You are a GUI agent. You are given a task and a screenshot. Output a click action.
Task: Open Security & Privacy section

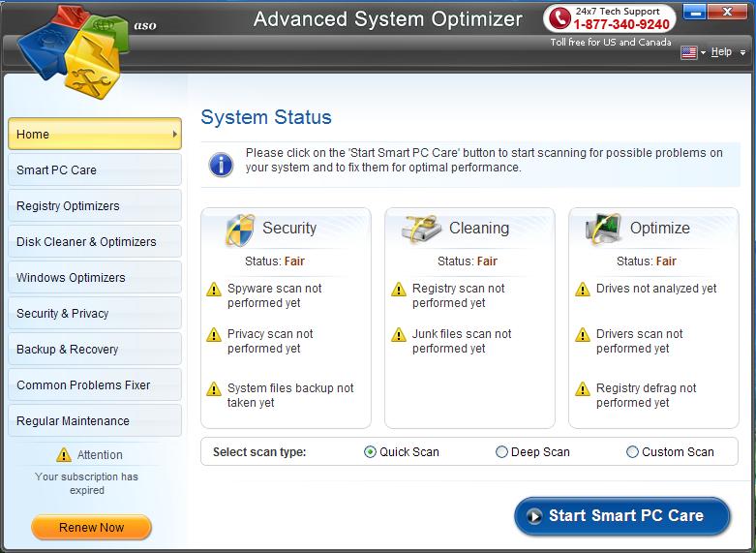95,313
